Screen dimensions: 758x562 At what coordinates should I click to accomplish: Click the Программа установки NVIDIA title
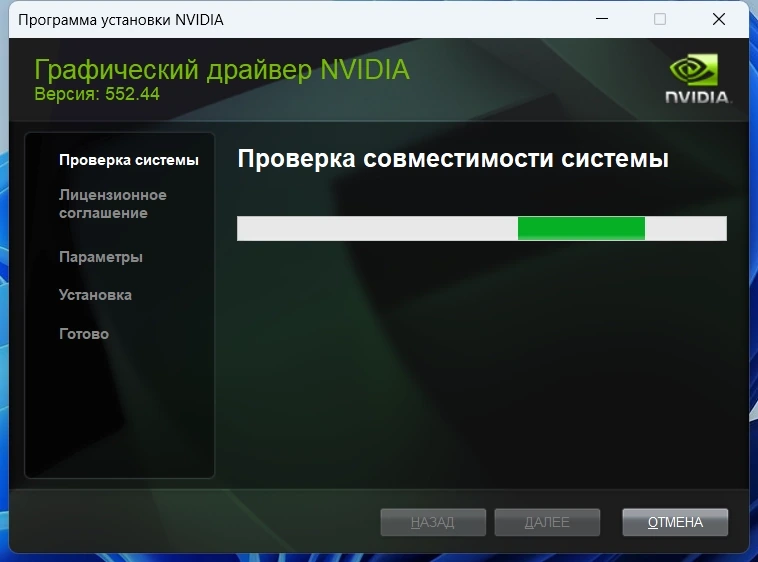pyautogui.click(x=121, y=20)
